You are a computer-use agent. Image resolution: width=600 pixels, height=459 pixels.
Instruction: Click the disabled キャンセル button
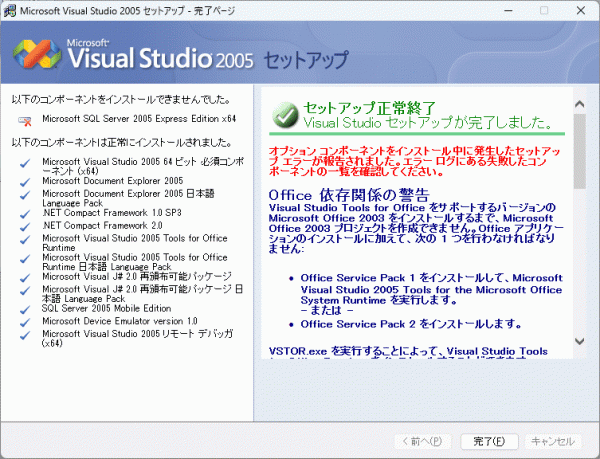tap(553, 441)
